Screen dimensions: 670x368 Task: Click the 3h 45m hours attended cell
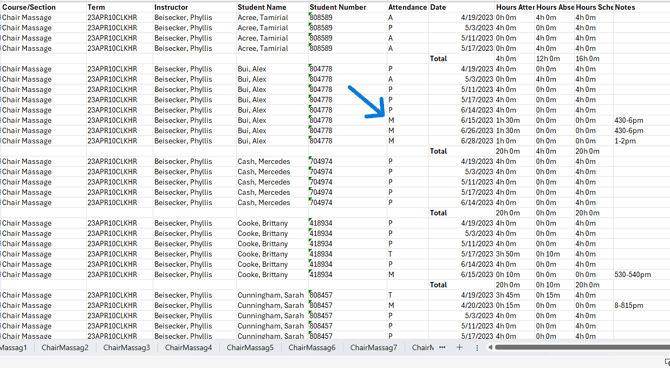click(515, 295)
